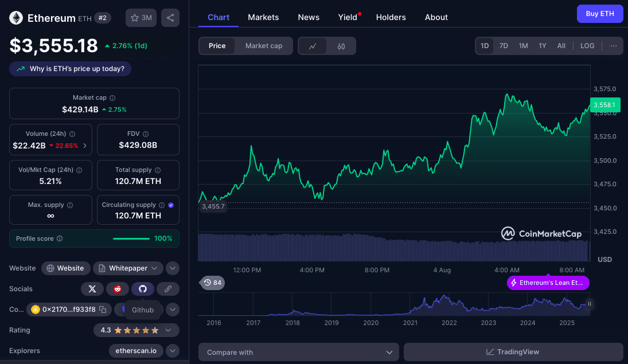
Task: Click Why is ETH's price up today?
Action: coord(70,69)
